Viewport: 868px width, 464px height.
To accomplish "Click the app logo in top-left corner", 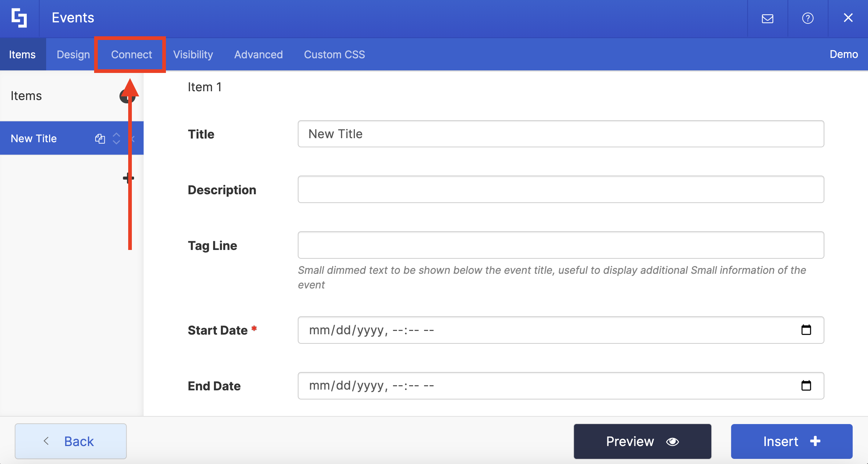I will (19, 18).
